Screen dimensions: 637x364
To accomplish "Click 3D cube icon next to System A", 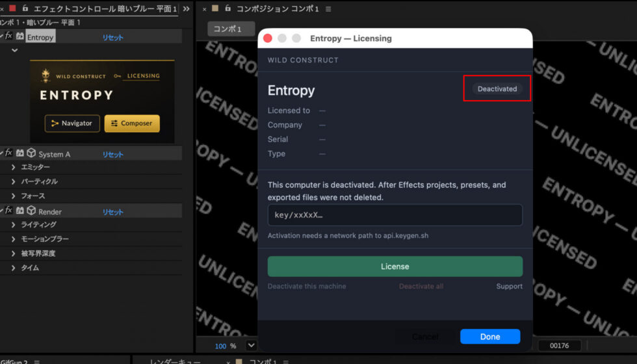I will (x=31, y=153).
